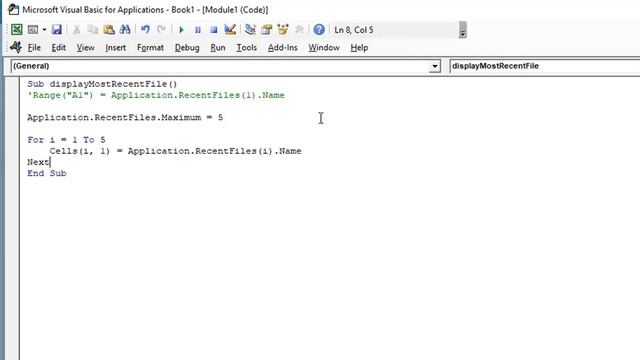Viewport: 640px width, 360px height.
Task: Expand the (General) object dropdown arrow
Action: click(x=435, y=66)
